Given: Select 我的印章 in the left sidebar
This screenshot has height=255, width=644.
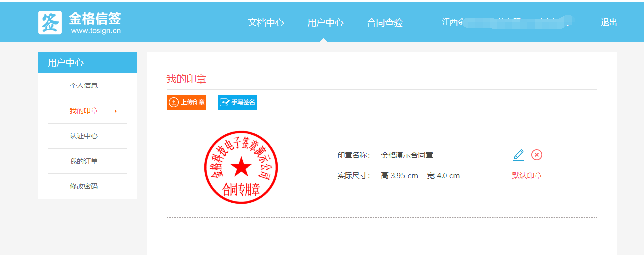Looking at the screenshot, I should (84, 111).
